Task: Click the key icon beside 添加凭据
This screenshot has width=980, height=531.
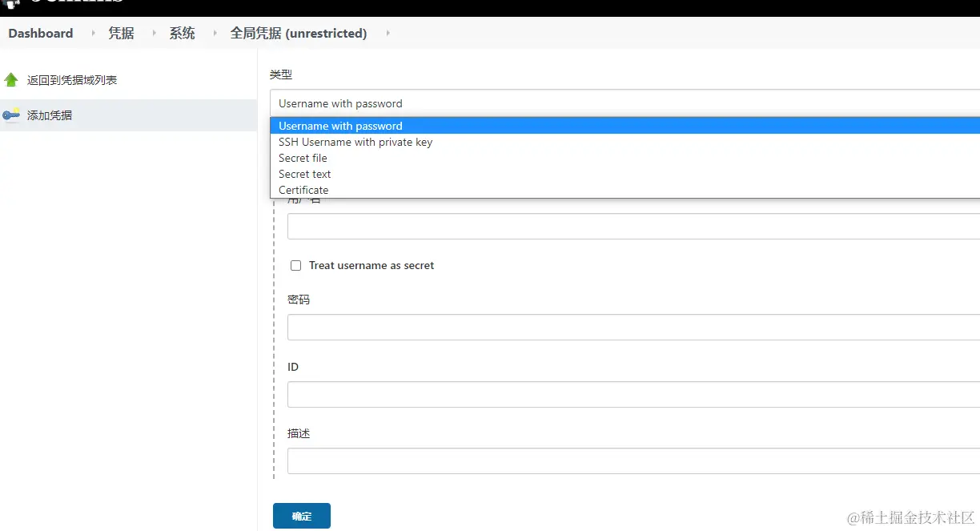Action: (x=11, y=115)
